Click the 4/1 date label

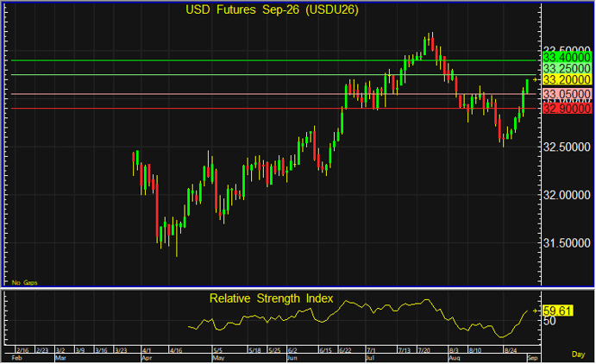click(147, 350)
